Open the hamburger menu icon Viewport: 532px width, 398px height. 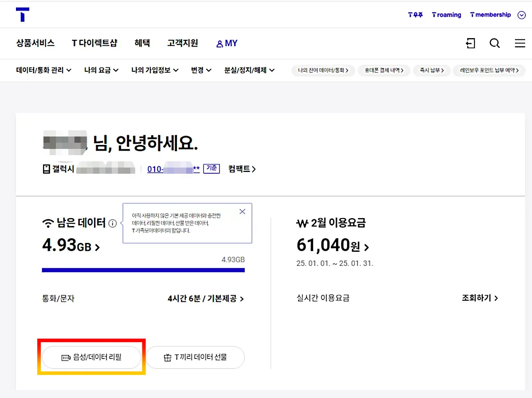pyautogui.click(x=520, y=43)
